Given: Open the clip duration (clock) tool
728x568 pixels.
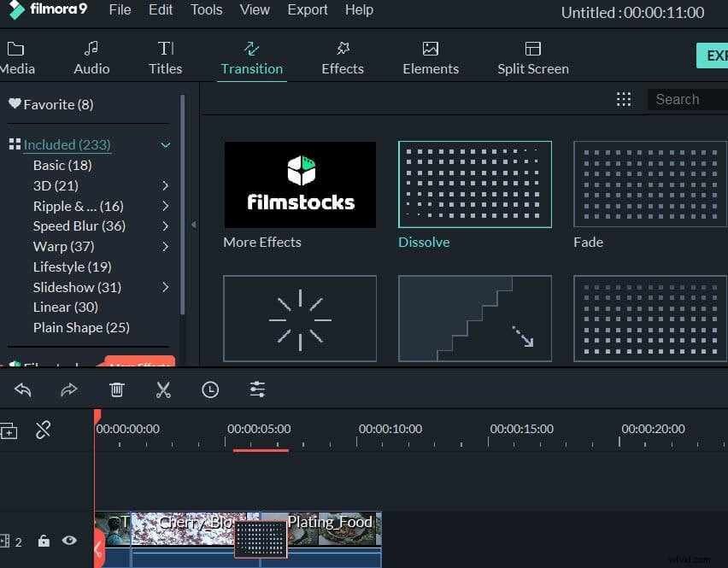Looking at the screenshot, I should (210, 389).
